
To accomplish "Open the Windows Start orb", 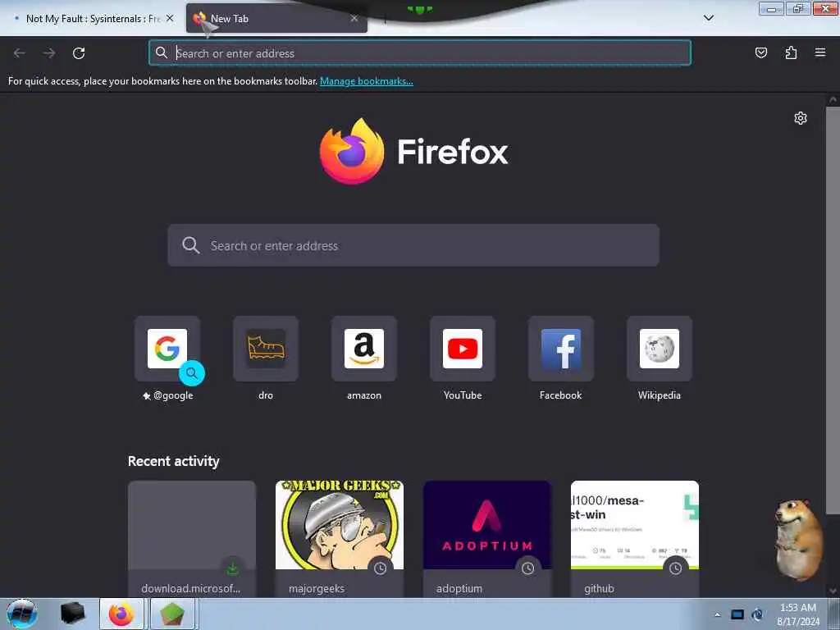I will (22, 614).
